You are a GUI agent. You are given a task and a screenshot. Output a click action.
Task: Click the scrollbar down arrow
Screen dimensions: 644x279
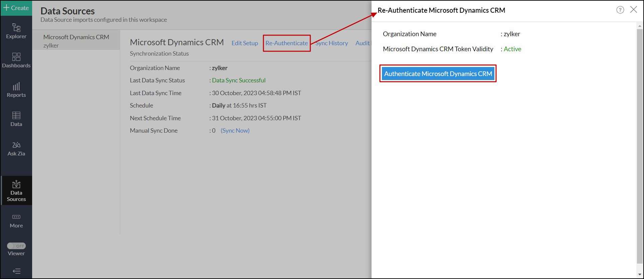(640, 275)
